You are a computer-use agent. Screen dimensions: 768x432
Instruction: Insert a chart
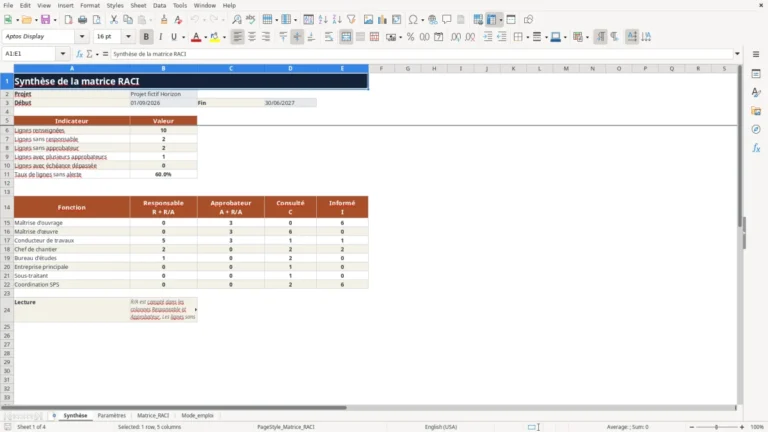(383, 20)
